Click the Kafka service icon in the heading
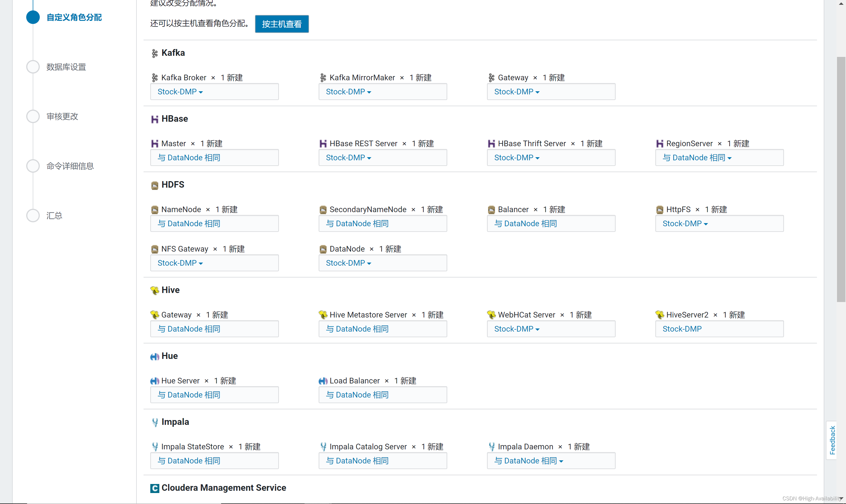Image resolution: width=846 pixels, height=504 pixels. coord(155,53)
